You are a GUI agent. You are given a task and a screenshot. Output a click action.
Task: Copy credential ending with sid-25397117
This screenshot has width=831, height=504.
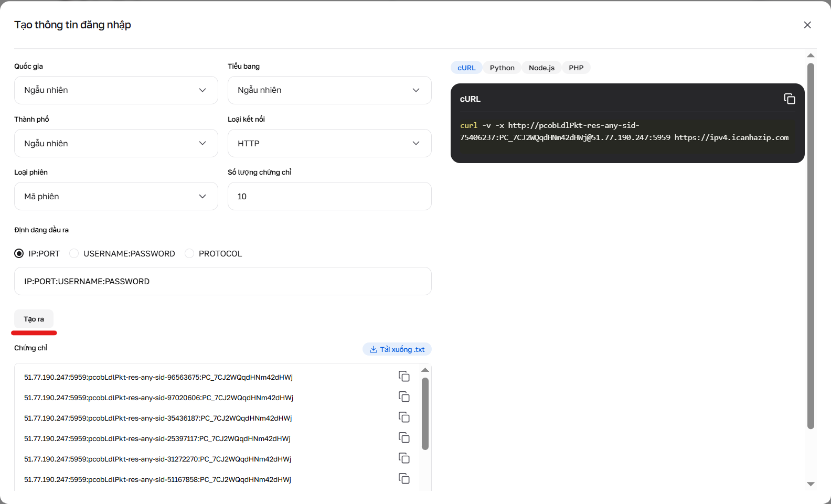(403, 438)
